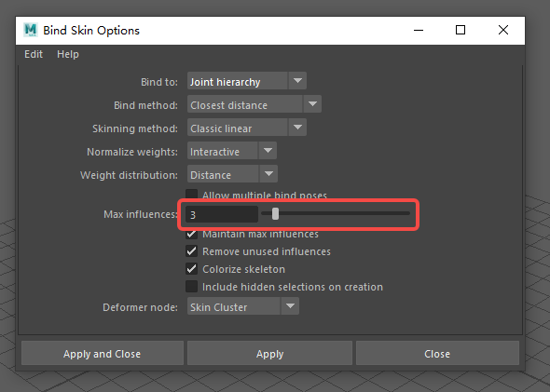The image size is (550, 392).
Task: Maximize the Bind Skin Options window
Action: coord(461,30)
